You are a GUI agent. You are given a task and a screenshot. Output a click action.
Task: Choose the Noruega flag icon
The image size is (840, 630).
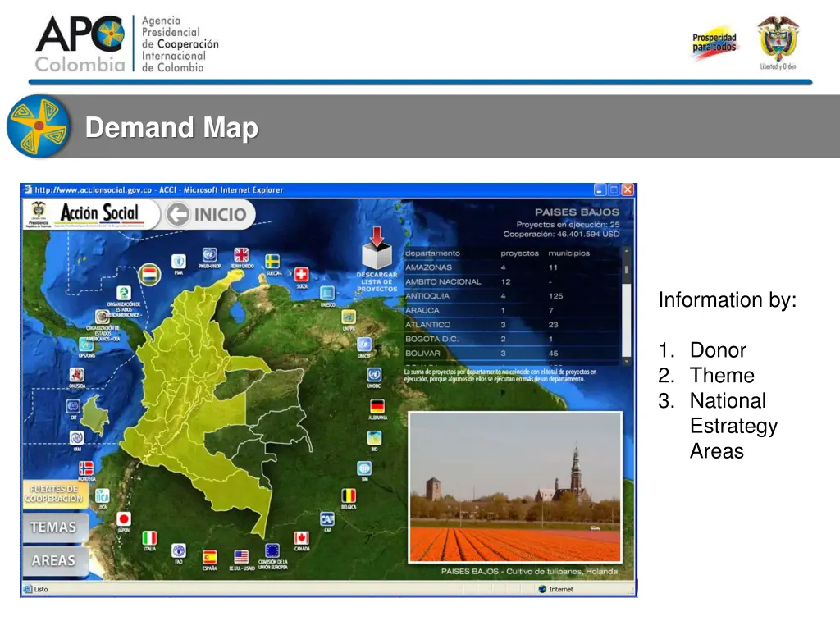point(86,468)
